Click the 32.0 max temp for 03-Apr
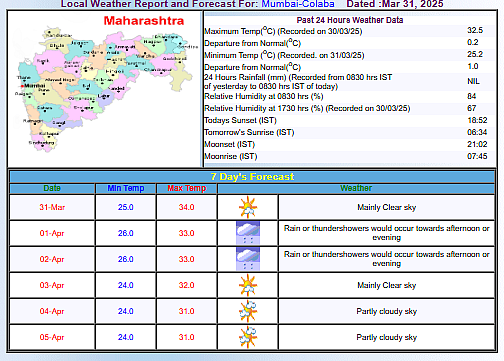The height and width of the screenshot is (361, 504). (x=186, y=285)
